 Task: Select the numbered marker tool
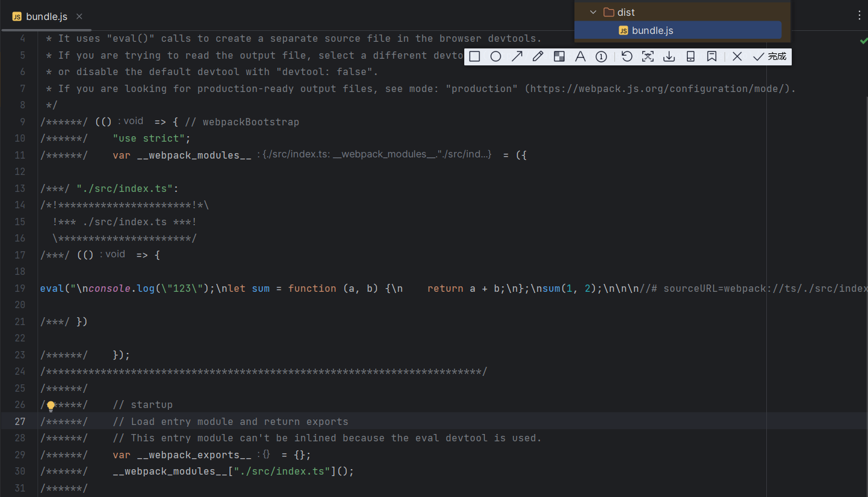(601, 56)
